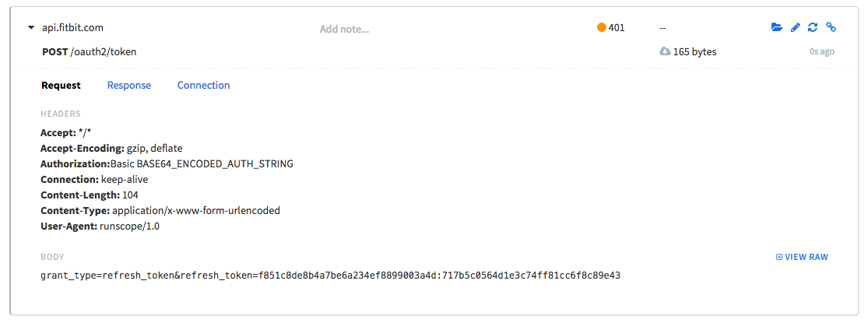The image size is (868, 323).
Task: Click the Authorization header line
Action: coord(167,163)
